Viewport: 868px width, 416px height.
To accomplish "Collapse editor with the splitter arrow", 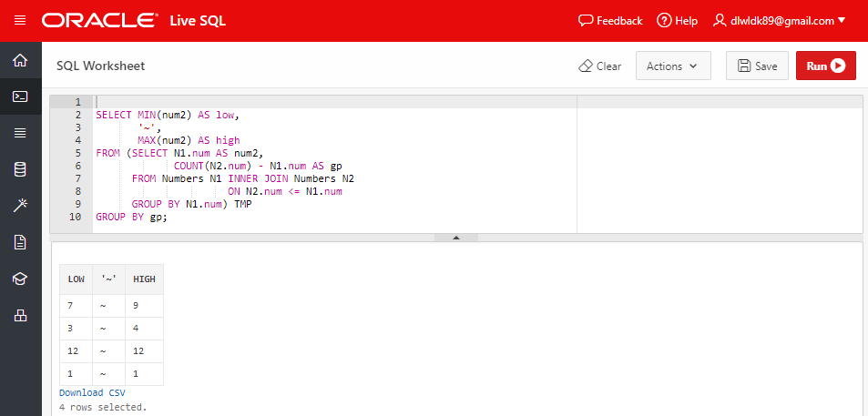I will 456,238.
